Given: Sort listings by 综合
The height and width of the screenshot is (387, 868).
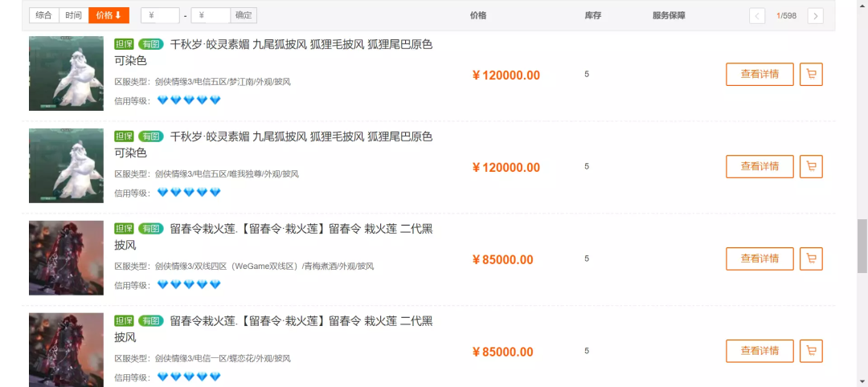Looking at the screenshot, I should [x=43, y=15].
